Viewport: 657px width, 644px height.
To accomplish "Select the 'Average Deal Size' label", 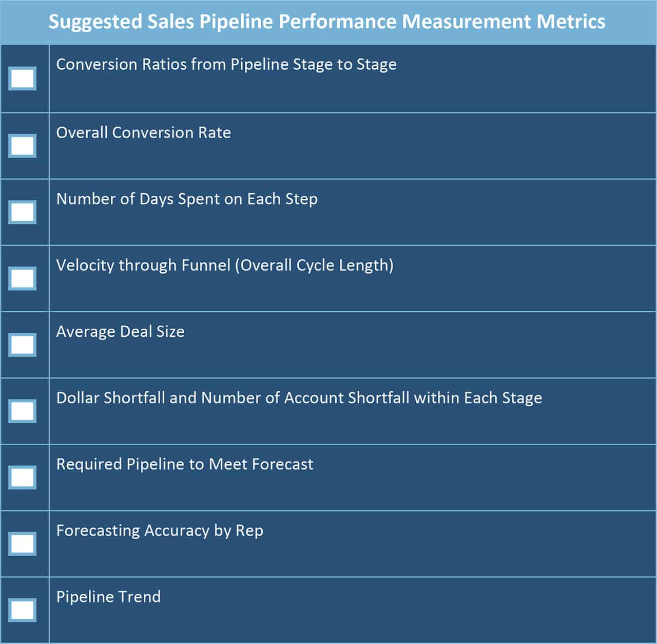I will click(x=120, y=331).
